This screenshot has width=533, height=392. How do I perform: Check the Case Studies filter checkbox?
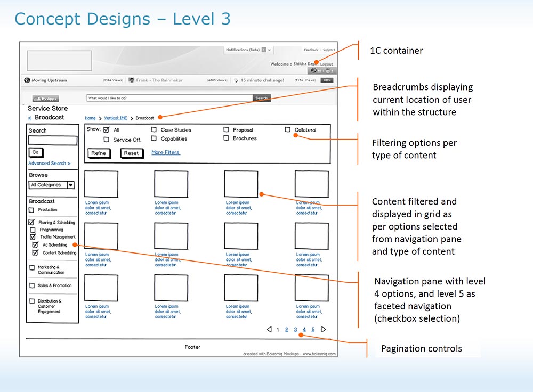[154, 129]
